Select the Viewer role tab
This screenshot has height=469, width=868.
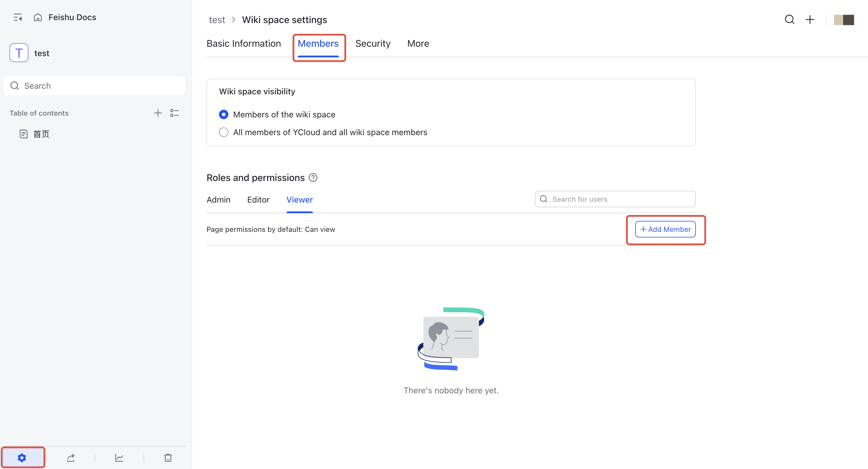[x=300, y=200]
